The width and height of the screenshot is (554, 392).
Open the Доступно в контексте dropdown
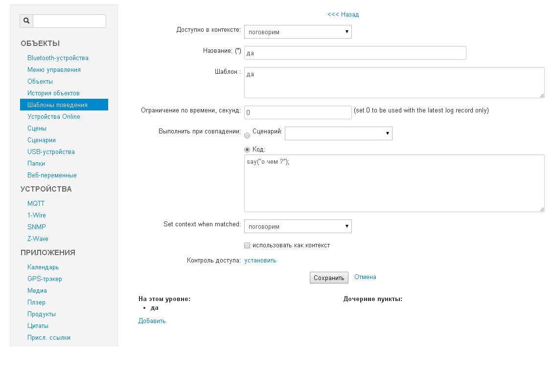[298, 32]
